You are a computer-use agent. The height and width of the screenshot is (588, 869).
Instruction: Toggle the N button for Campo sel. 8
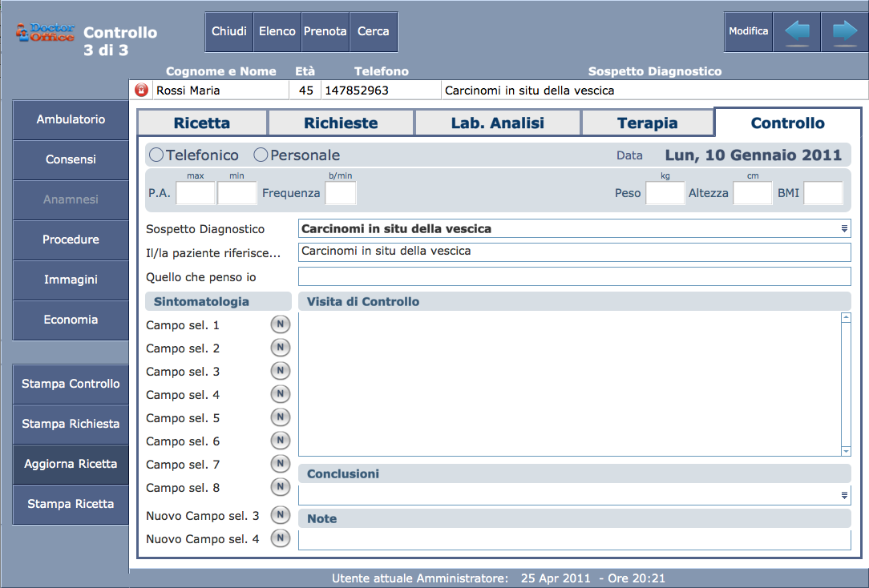pos(281,487)
